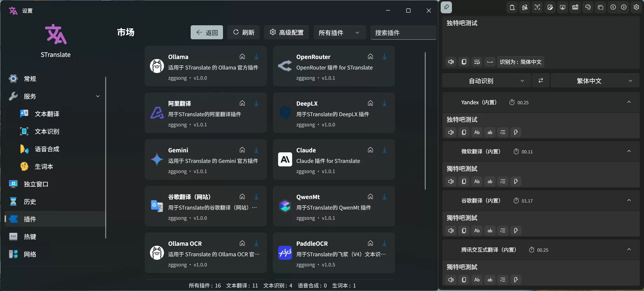644x291 pixels.
Task: Click the '识别为：简体中文' label
Action: 520,62
